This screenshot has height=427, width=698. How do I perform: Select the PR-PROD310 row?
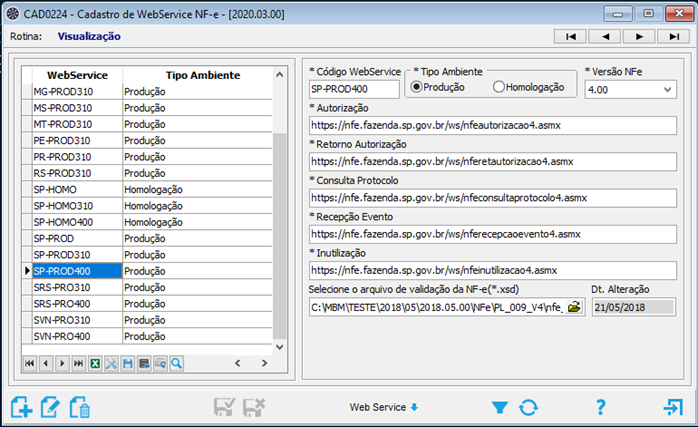tap(147, 157)
